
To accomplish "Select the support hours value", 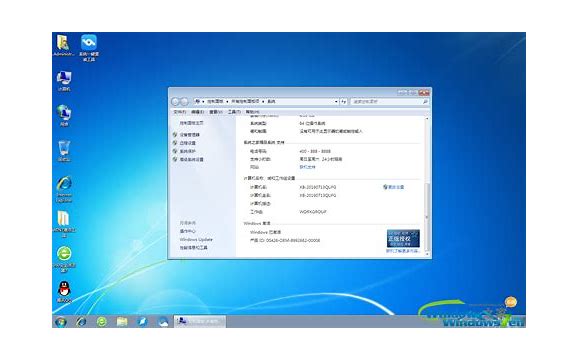I will pos(321,160).
